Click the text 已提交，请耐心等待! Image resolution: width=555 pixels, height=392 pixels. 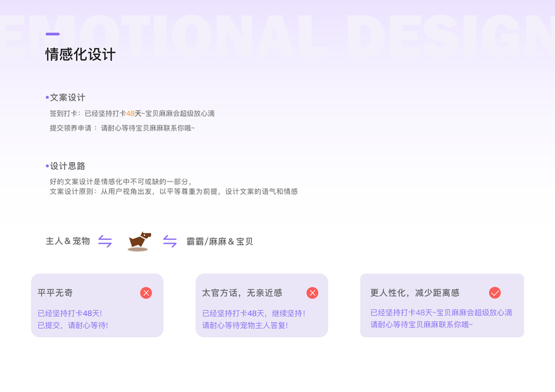[73, 325]
